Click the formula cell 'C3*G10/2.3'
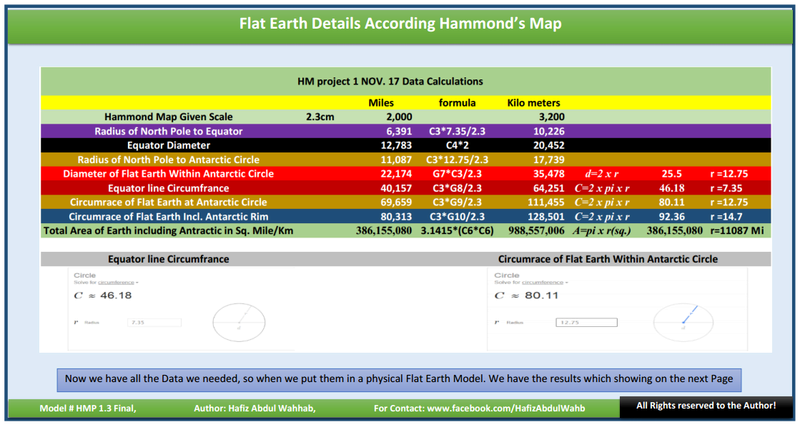 457,216
